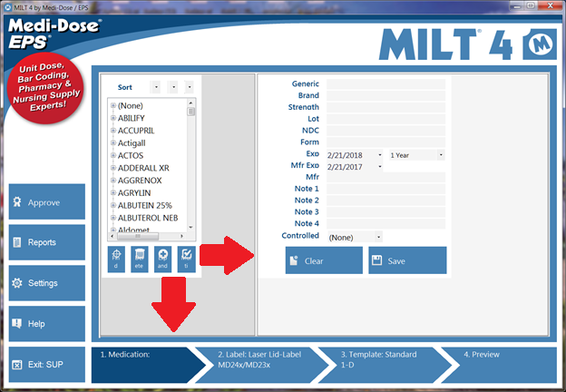Expand the ACTOS tree node

coord(113,155)
